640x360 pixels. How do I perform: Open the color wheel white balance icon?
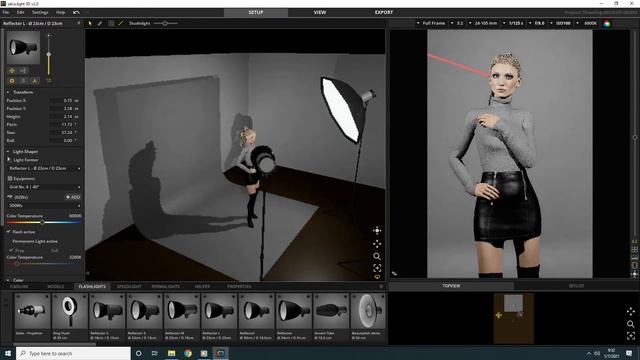607,24
